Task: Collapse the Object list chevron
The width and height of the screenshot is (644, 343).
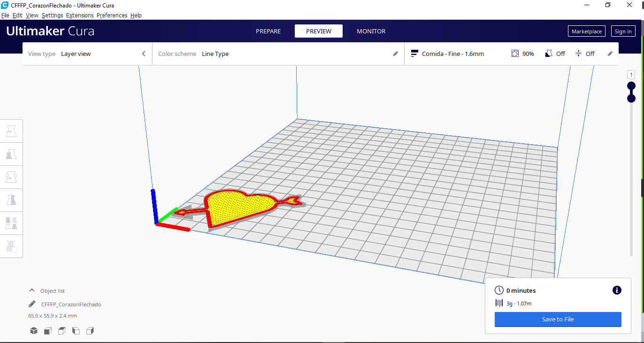Action: [32, 290]
